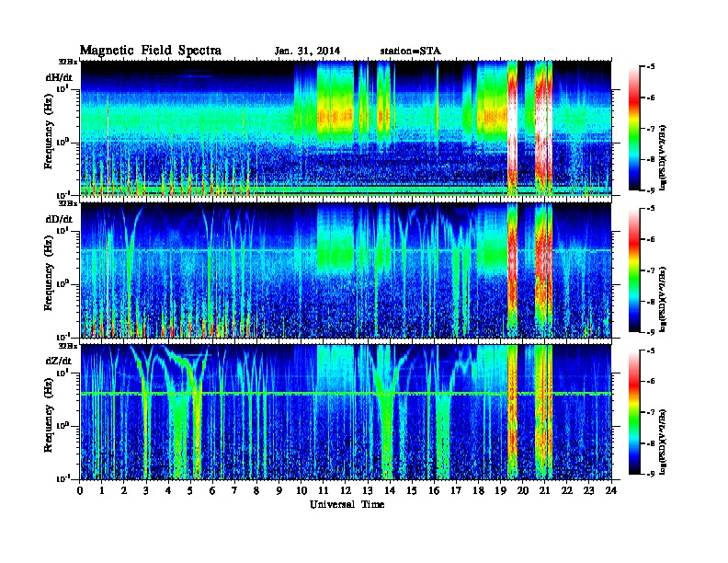The image size is (728, 563).
Task: Click hour 1 on the Universal Time axis
Action: (102, 490)
